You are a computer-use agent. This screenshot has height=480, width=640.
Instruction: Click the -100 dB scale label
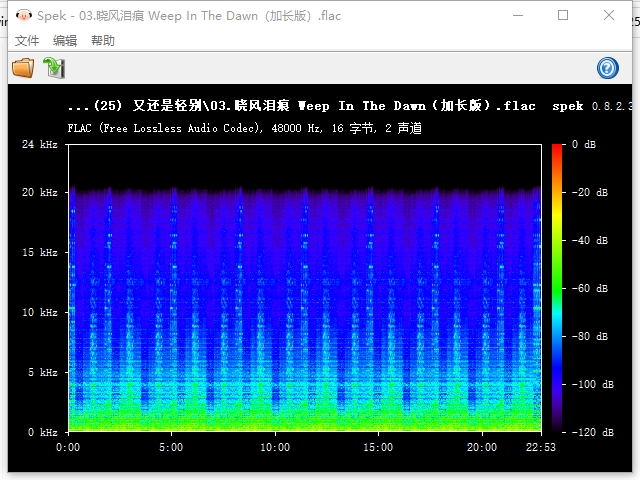(x=593, y=384)
